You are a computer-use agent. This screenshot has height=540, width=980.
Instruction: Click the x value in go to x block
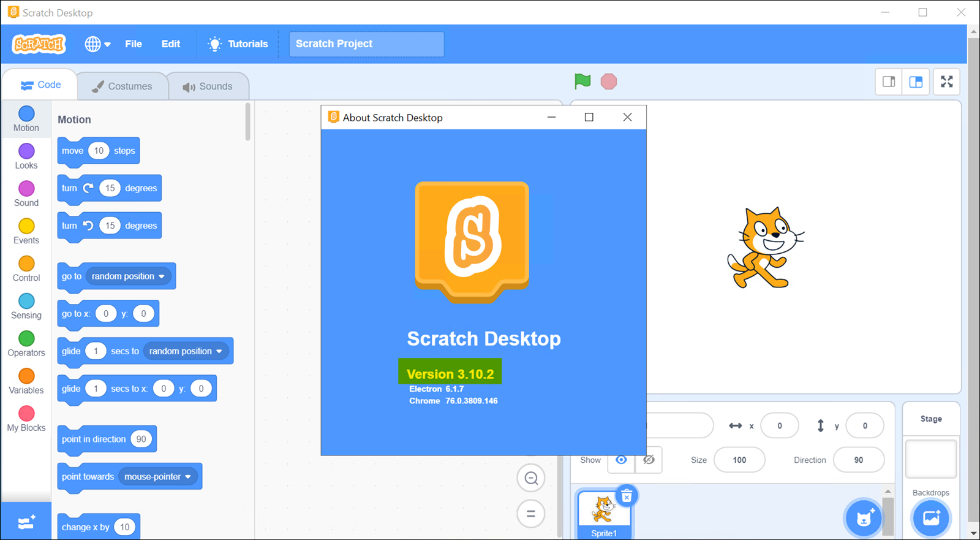pos(106,314)
